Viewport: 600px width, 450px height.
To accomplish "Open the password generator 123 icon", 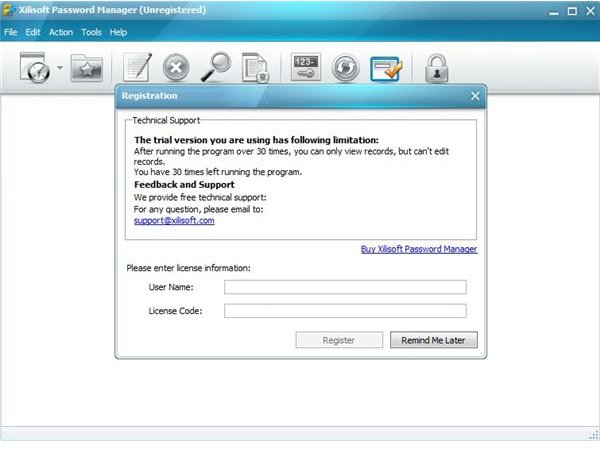I will 305,67.
